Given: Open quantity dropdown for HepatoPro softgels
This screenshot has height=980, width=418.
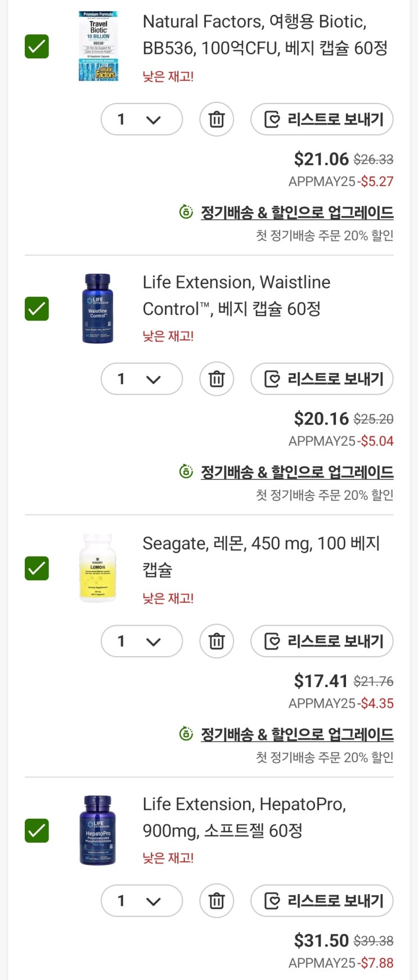Looking at the screenshot, I should [141, 901].
